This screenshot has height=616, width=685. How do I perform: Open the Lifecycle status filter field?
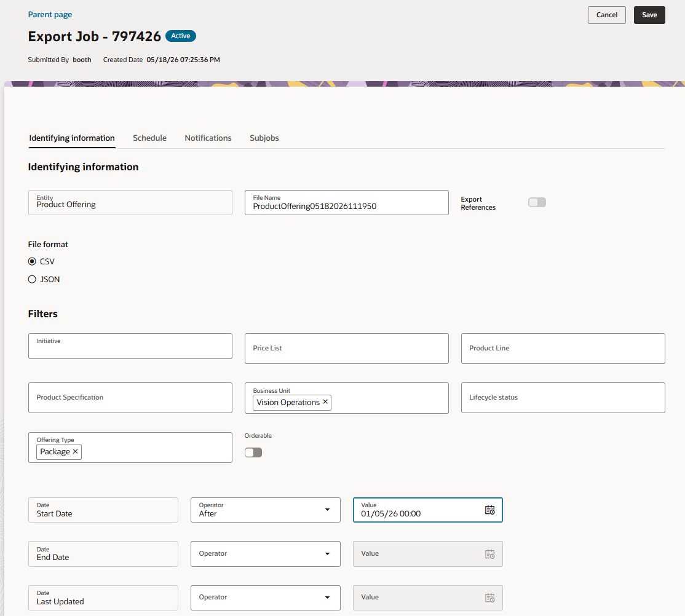coord(563,398)
